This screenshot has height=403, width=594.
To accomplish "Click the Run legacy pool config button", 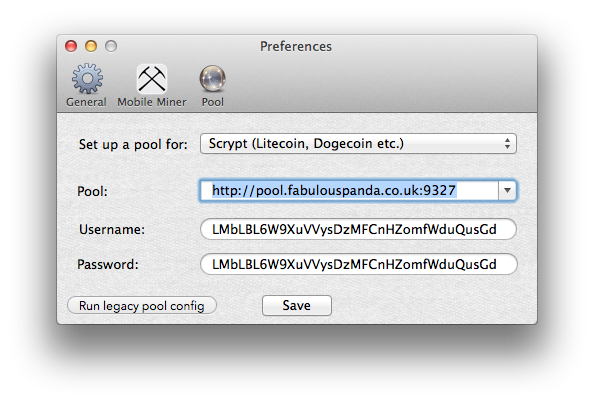I will point(142,305).
